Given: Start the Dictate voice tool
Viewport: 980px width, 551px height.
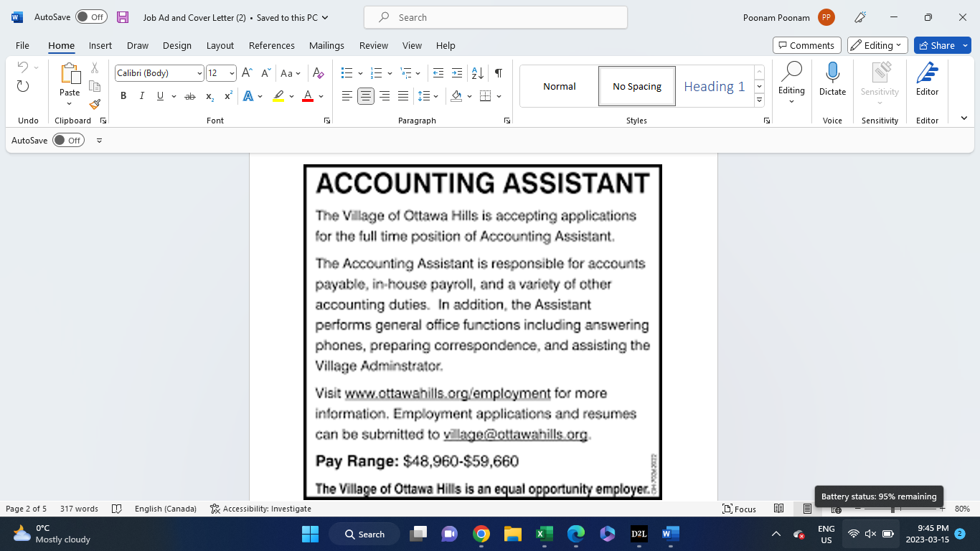Looking at the screenshot, I should [832, 79].
